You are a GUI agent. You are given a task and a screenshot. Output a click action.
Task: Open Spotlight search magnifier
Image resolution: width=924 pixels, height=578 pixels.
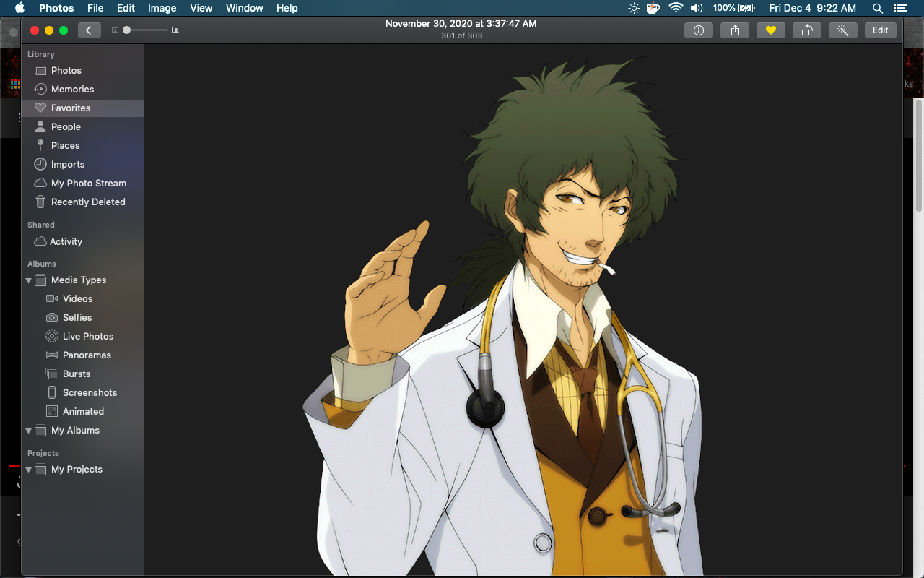878,8
